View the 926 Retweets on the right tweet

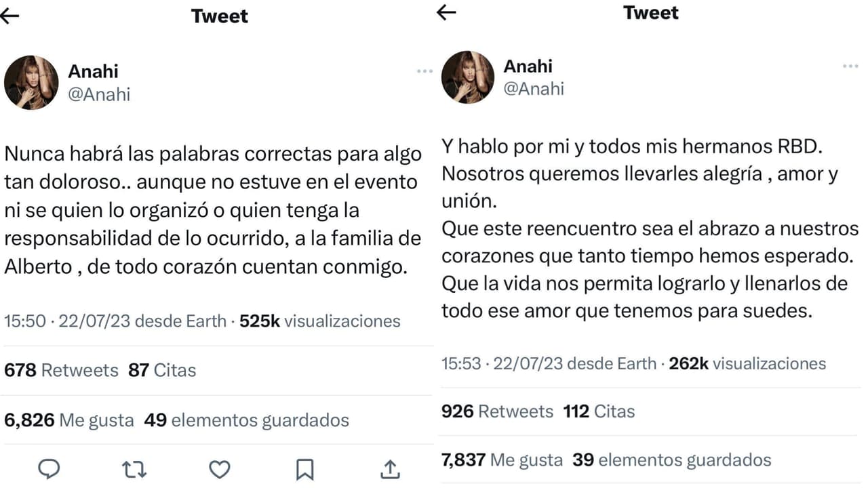coord(498,411)
